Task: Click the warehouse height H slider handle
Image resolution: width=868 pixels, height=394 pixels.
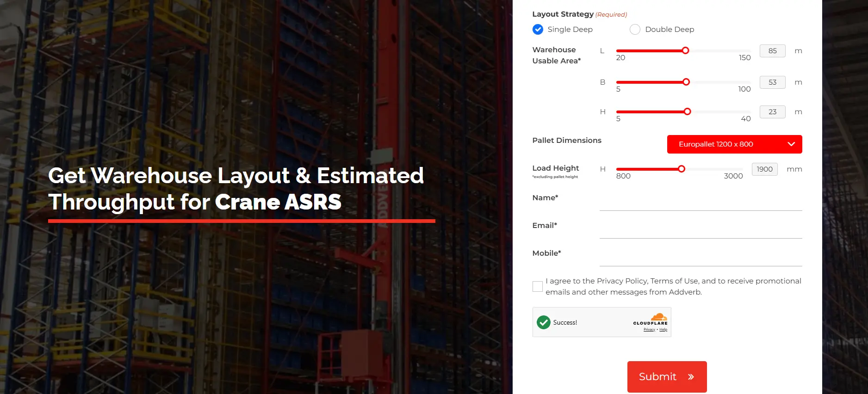Action: coord(688,111)
